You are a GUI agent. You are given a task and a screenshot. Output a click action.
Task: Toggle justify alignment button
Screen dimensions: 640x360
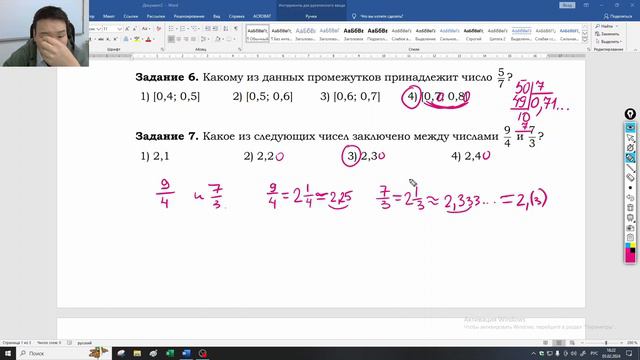[x=193, y=39]
